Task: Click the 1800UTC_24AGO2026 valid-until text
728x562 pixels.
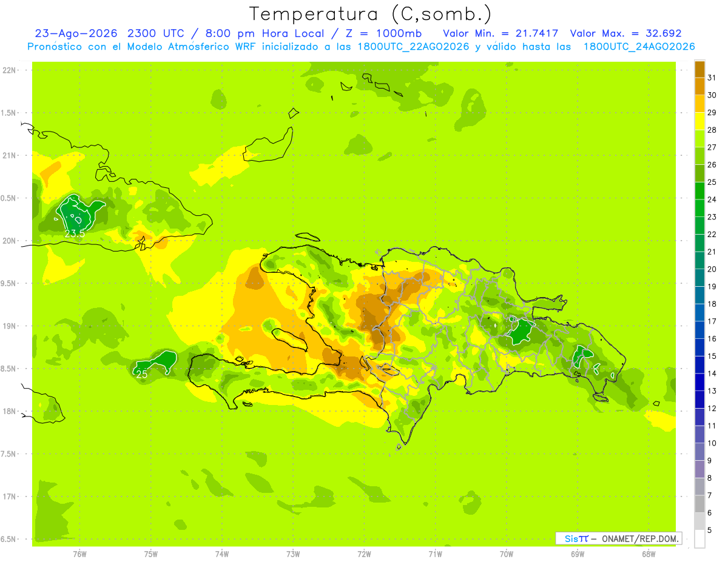Action: (x=639, y=47)
